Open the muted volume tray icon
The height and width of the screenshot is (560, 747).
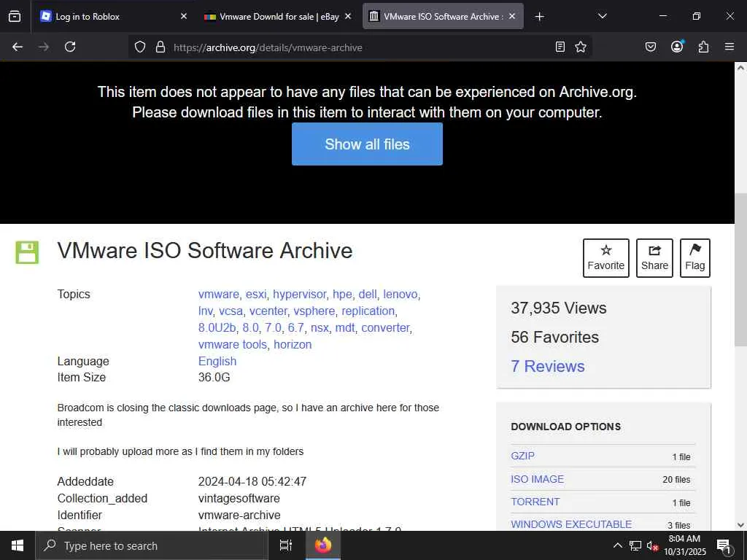point(652,545)
